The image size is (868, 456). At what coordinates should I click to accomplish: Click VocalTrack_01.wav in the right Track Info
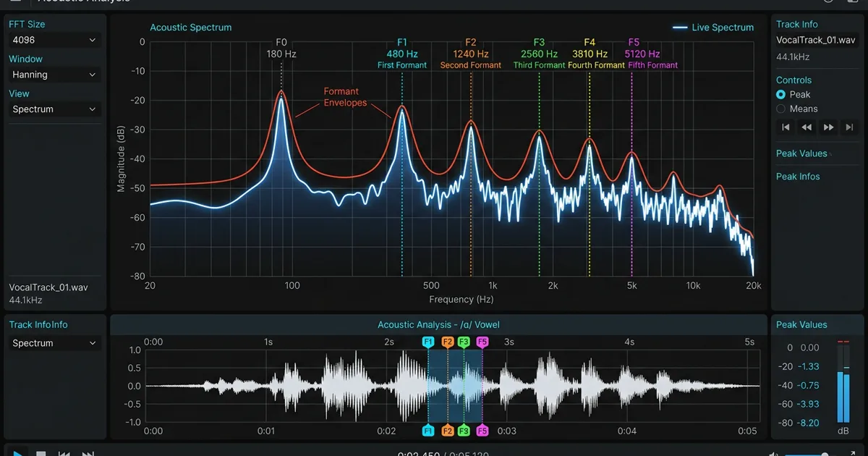pos(815,41)
